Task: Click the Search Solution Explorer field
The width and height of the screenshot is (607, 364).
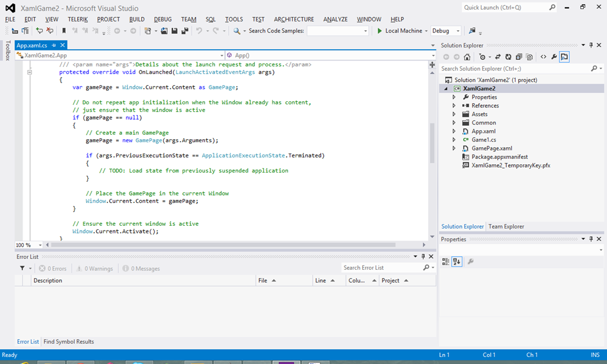Action: (x=522, y=69)
